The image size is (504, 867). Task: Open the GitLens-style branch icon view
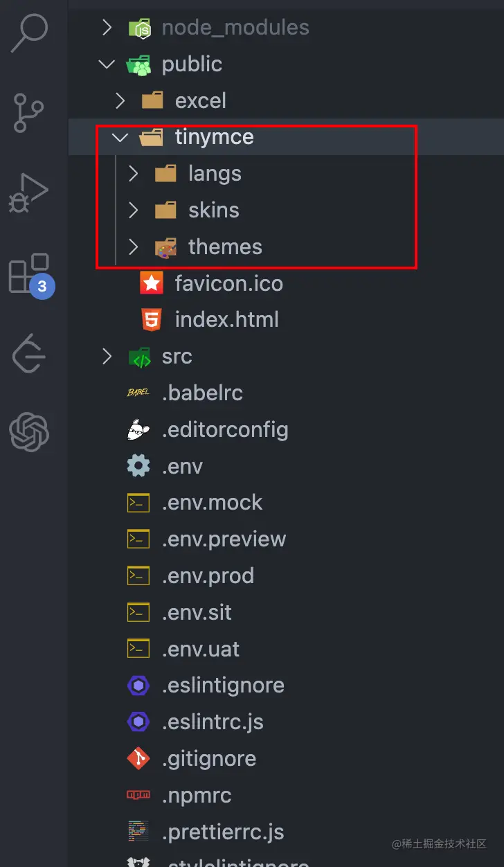(29, 352)
